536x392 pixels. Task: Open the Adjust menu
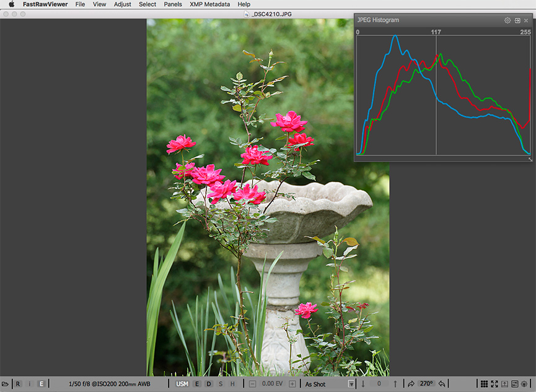(x=123, y=4)
